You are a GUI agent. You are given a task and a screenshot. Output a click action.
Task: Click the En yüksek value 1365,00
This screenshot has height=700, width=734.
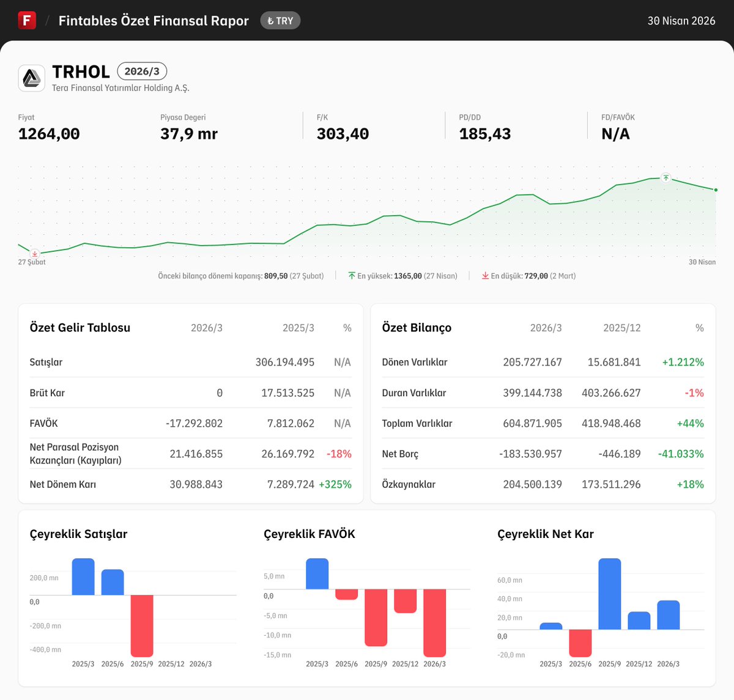tap(408, 276)
